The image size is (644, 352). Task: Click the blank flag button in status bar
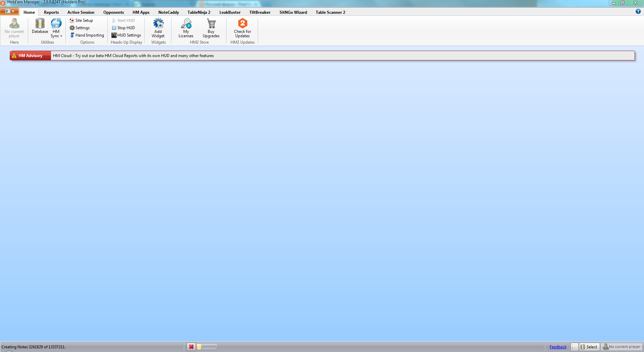pyautogui.click(x=575, y=347)
